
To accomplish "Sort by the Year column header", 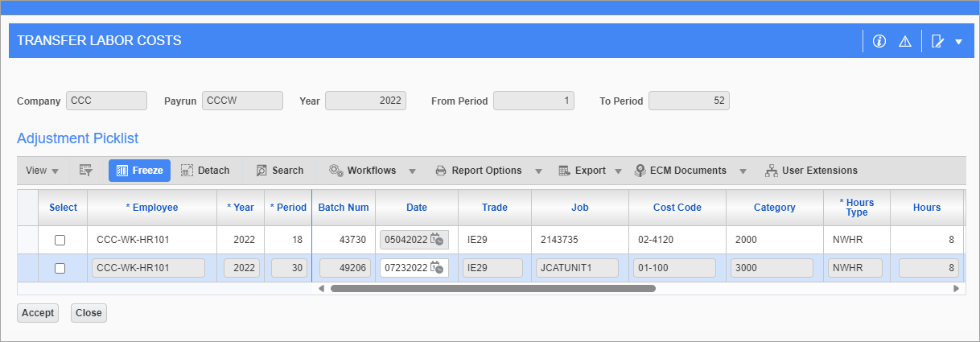I will coord(241,208).
